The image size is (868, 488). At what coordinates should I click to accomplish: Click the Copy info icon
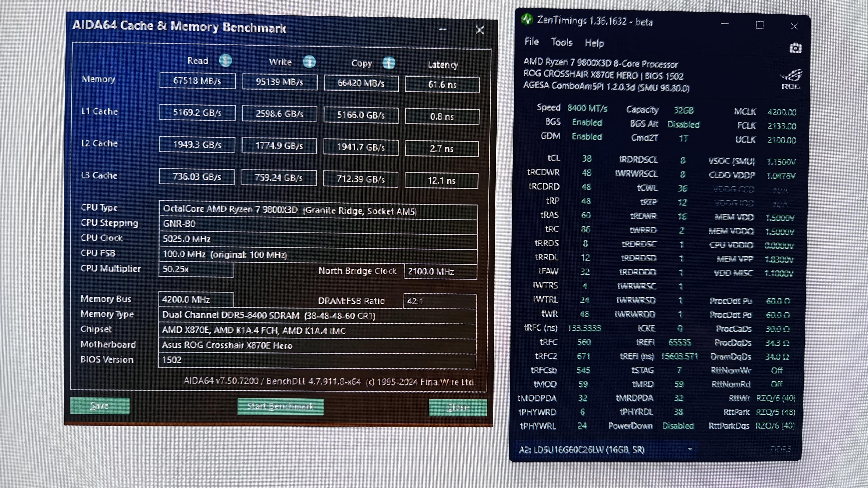tap(389, 63)
